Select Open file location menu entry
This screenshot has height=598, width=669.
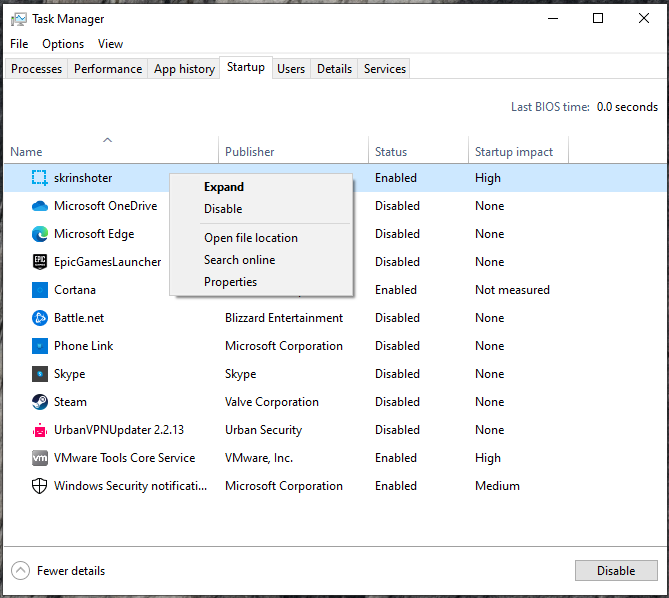click(x=251, y=238)
